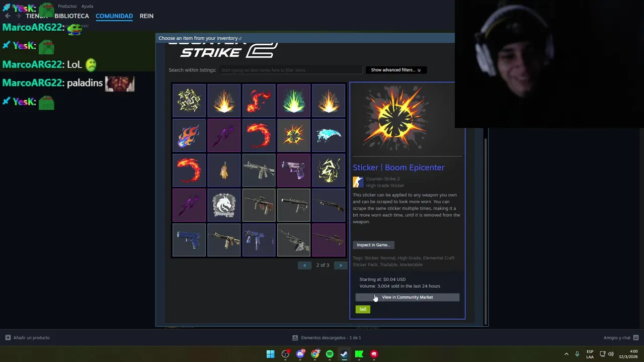Open the red app taskbar icon
This screenshot has height=362, width=644.
point(374,354)
